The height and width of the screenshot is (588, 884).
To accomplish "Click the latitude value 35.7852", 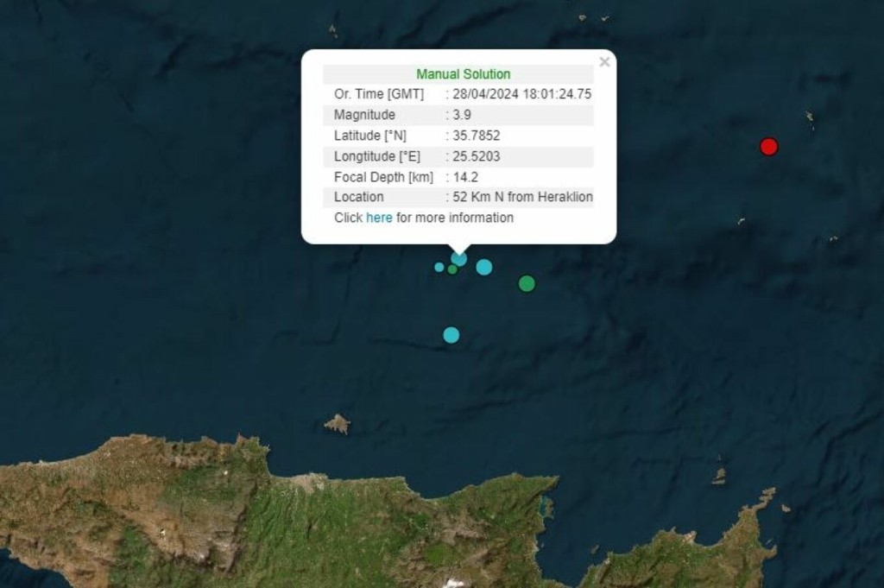I will point(476,136).
